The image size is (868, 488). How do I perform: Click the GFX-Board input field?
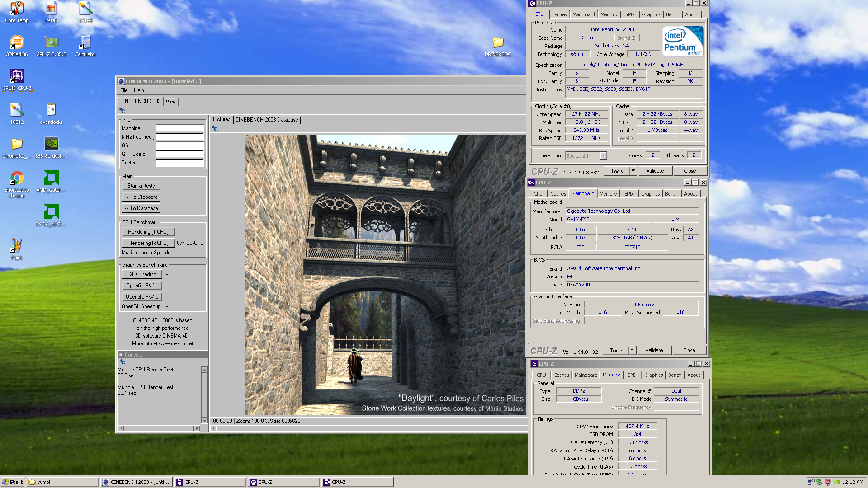pos(179,154)
